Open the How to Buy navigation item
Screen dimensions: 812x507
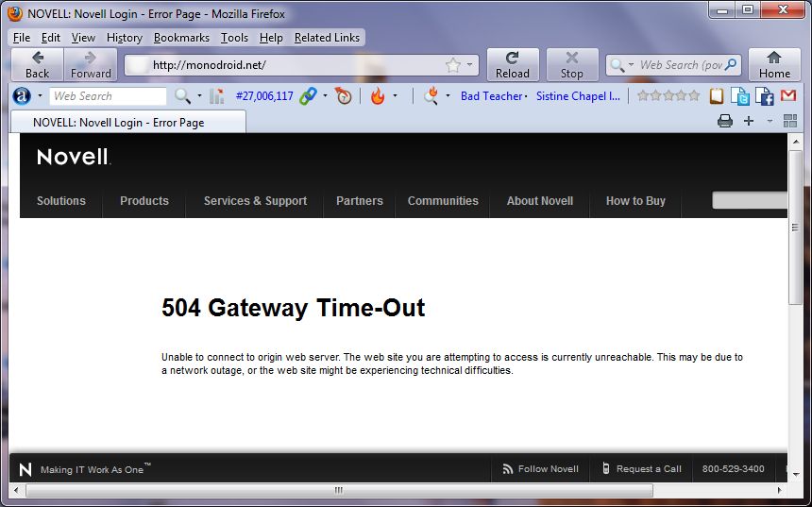[x=635, y=201]
